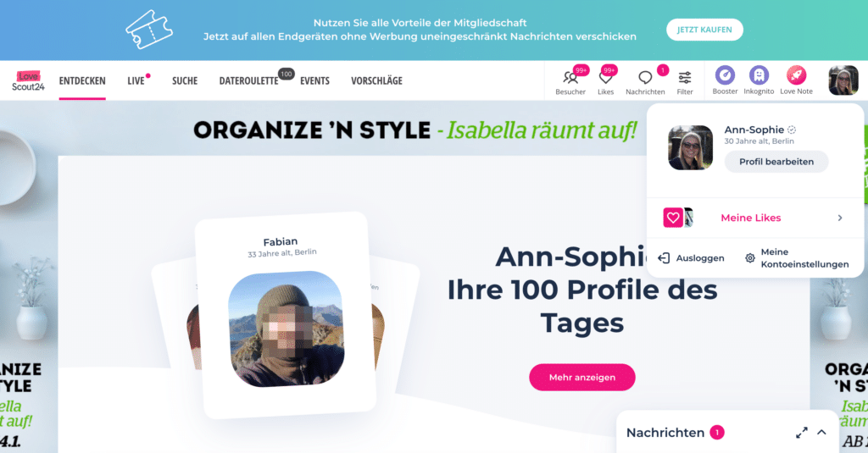Open the Filter sliders icon

[685, 77]
